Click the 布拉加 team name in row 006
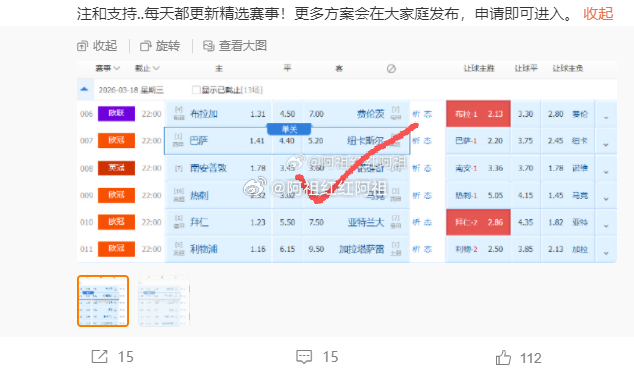This screenshot has height=375, width=634. coord(204,114)
